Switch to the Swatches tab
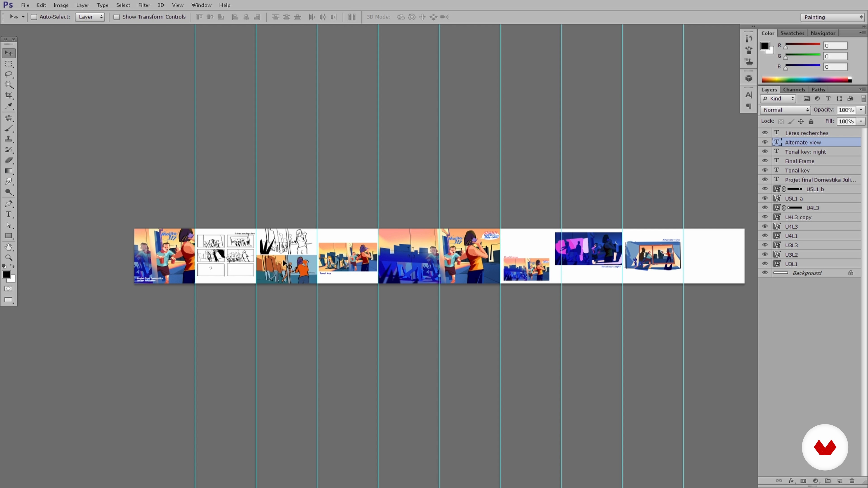 coord(792,33)
